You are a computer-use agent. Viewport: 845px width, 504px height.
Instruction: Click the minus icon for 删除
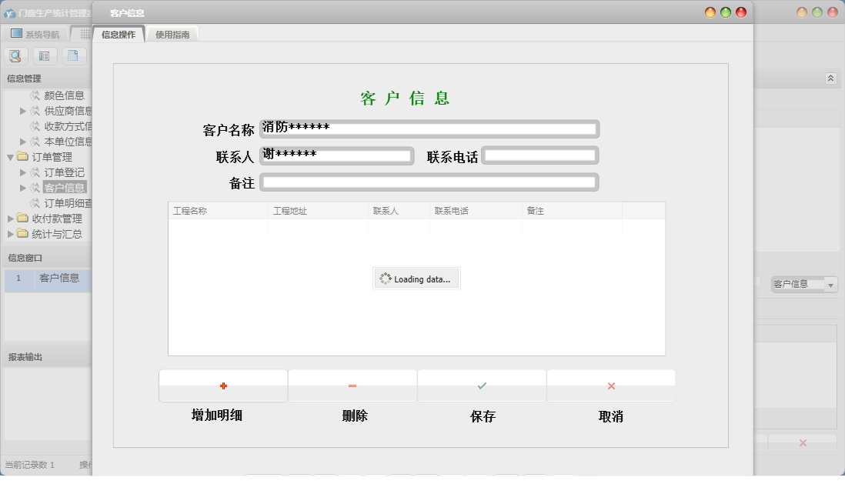(x=352, y=386)
